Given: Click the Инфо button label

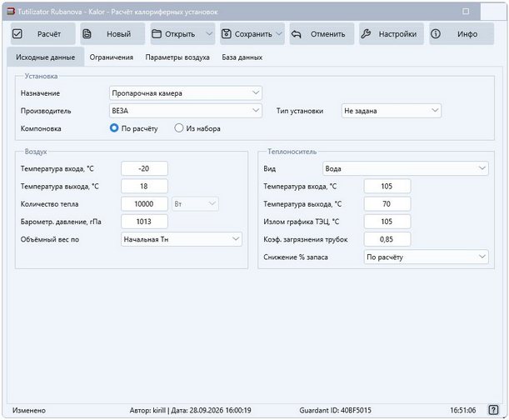Looking at the screenshot, I should coord(467,34).
